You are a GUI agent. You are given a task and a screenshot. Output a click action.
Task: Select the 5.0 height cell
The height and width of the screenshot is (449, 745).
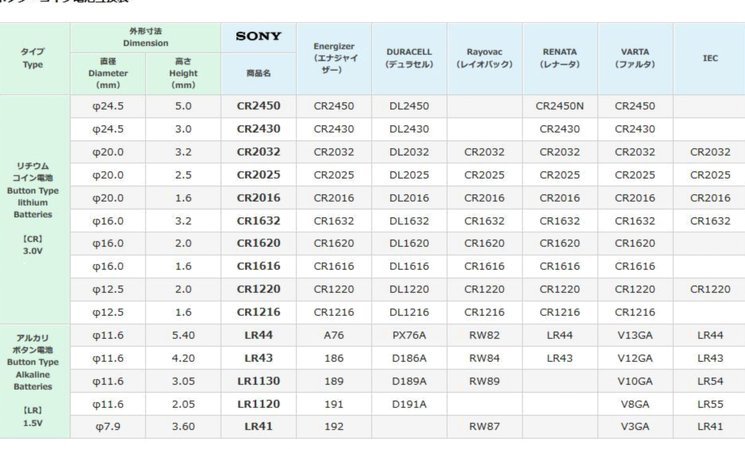[183, 106]
